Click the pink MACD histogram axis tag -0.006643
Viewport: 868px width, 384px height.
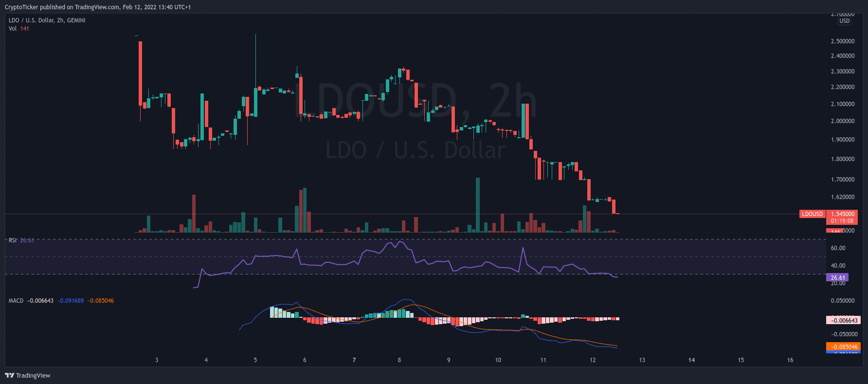click(x=843, y=320)
